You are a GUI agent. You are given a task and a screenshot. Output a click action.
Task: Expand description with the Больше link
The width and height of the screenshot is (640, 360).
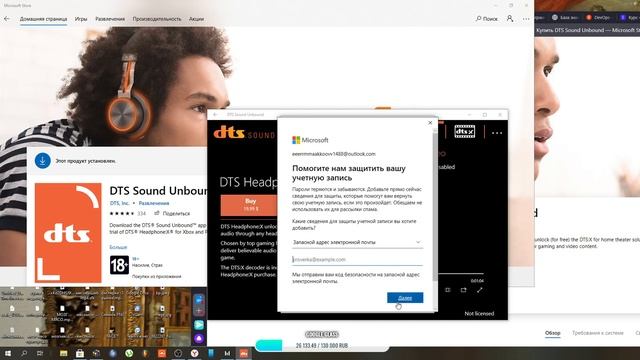click(118, 247)
